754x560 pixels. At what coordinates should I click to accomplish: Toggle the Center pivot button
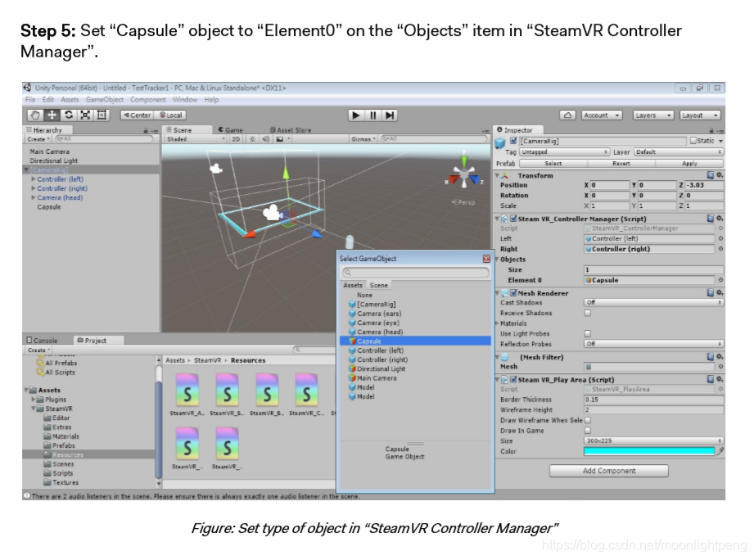137,115
